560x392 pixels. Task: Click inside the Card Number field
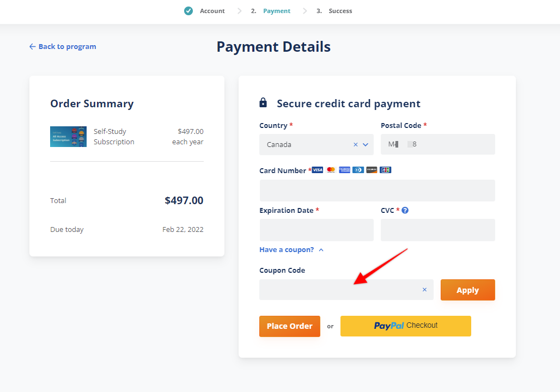377,190
